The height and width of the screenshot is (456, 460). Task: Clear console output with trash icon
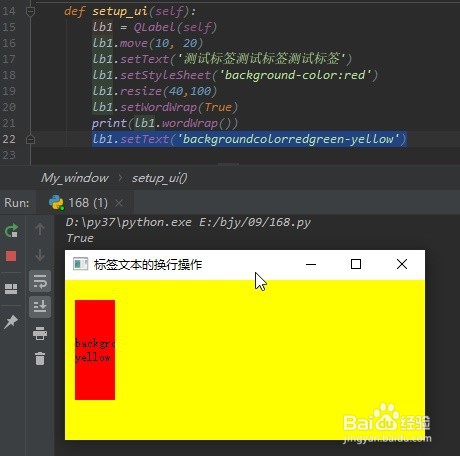40,359
